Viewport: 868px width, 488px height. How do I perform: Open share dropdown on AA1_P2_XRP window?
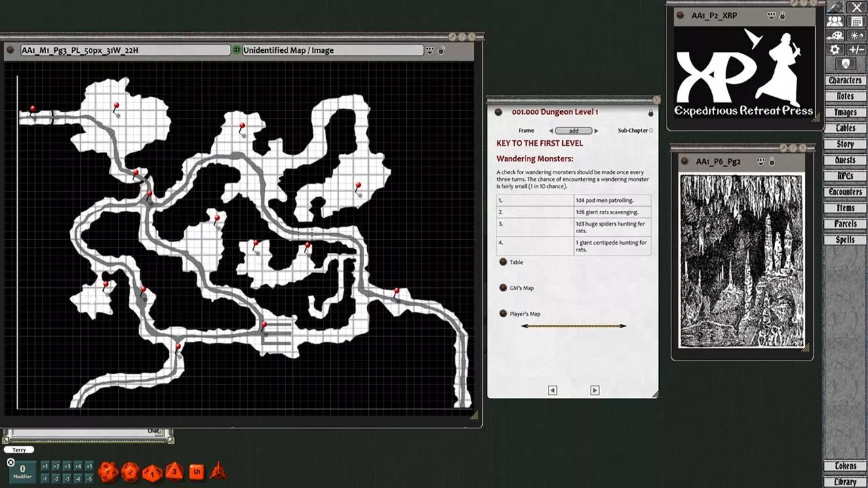(x=770, y=15)
